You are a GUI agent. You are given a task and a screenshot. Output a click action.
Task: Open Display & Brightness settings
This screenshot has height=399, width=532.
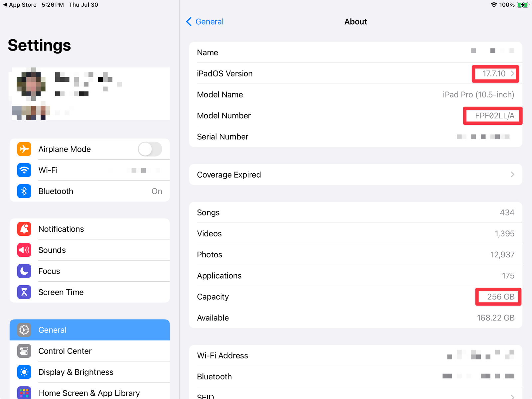[90, 372]
